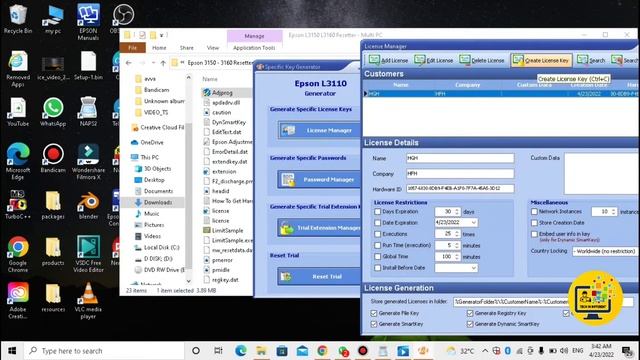Uncheck Generate Dynamic SmartKey
The height and width of the screenshot is (360, 640).
tap(470, 324)
